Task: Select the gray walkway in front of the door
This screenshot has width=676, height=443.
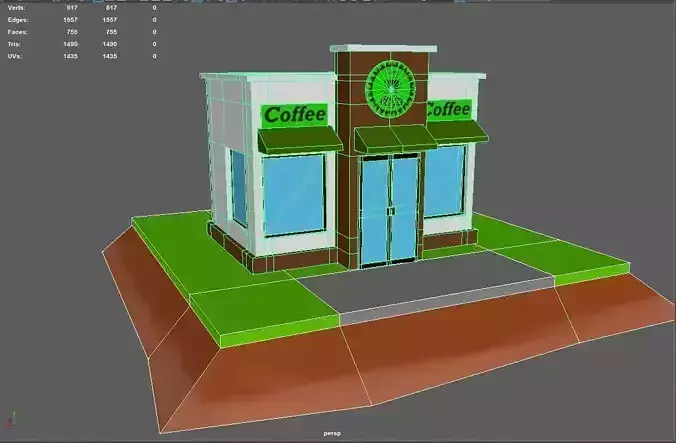Action: [x=425, y=287]
